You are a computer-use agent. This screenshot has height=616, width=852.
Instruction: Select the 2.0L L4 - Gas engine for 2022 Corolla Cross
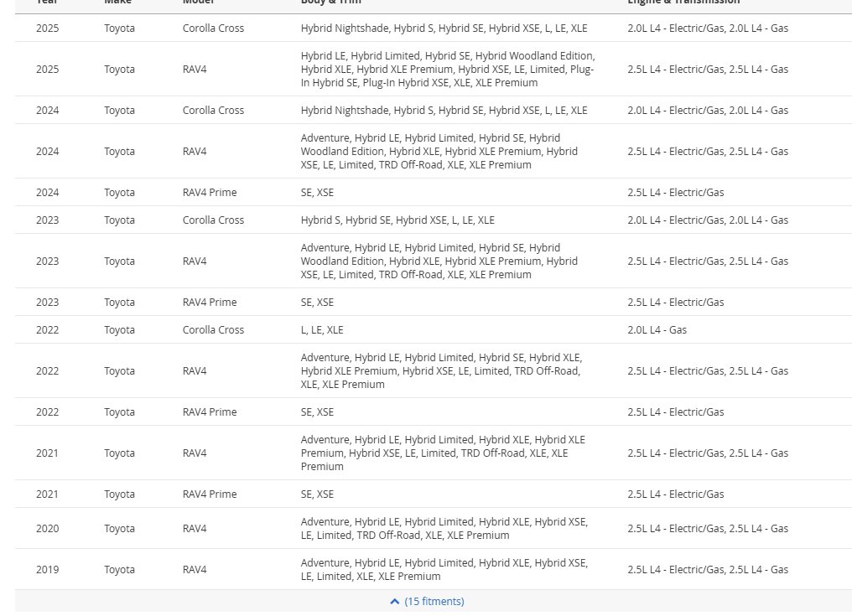657,329
